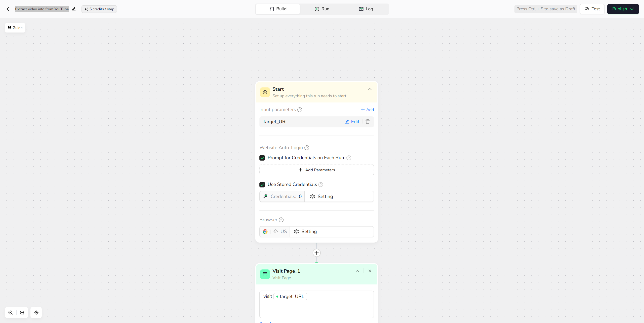Click the back arrow icon
The height and width of the screenshot is (323, 644).
tap(8, 9)
